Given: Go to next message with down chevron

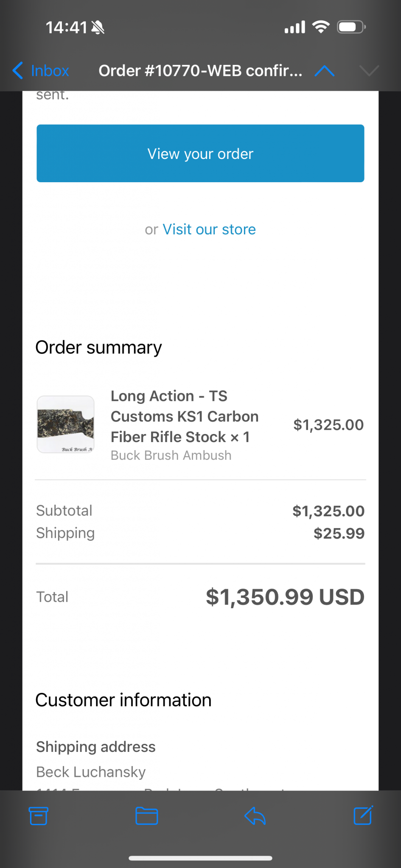Looking at the screenshot, I should tap(369, 71).
